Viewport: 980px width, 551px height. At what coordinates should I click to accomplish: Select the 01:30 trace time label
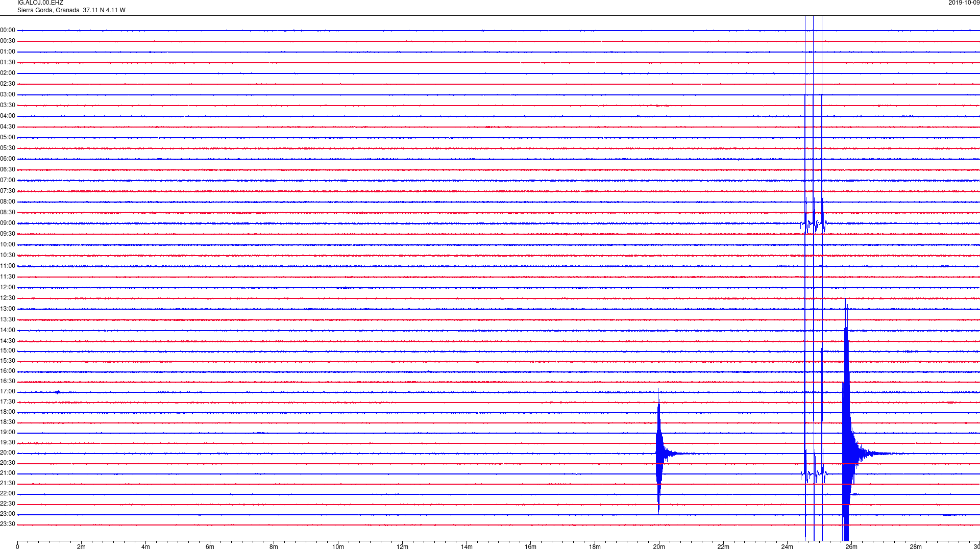coord(8,62)
